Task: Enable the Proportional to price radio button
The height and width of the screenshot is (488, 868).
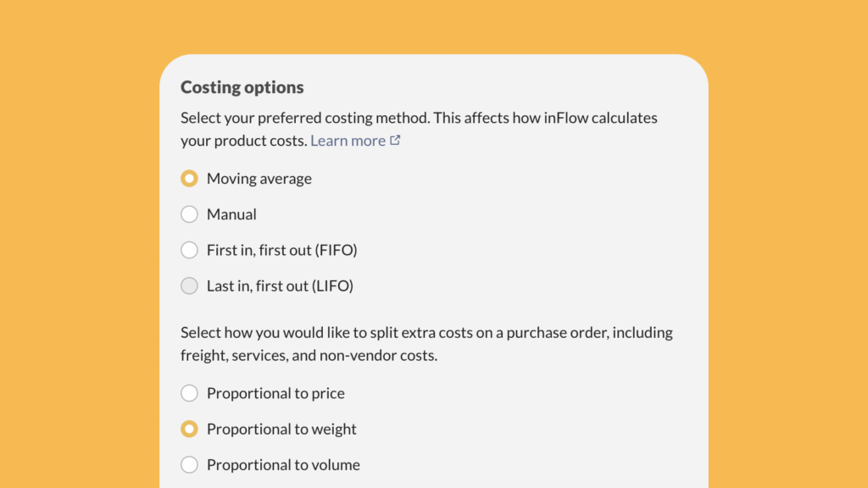Action: [x=189, y=393]
